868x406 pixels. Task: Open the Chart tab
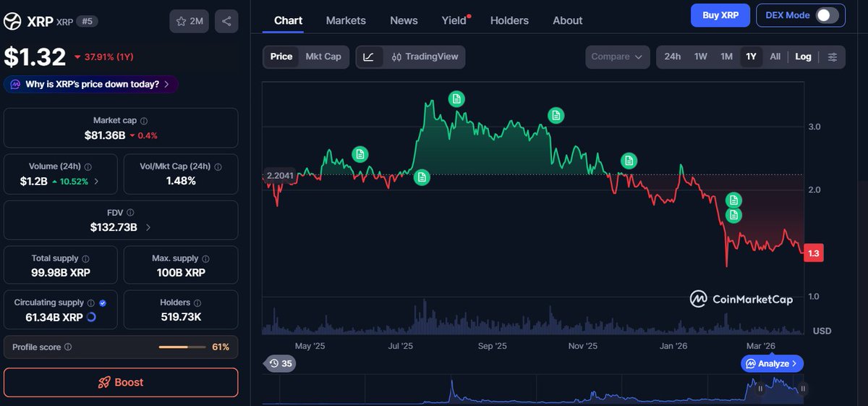tap(288, 20)
